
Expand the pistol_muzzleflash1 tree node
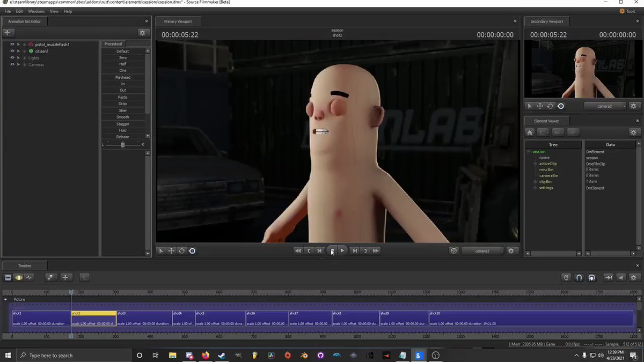pos(24,45)
